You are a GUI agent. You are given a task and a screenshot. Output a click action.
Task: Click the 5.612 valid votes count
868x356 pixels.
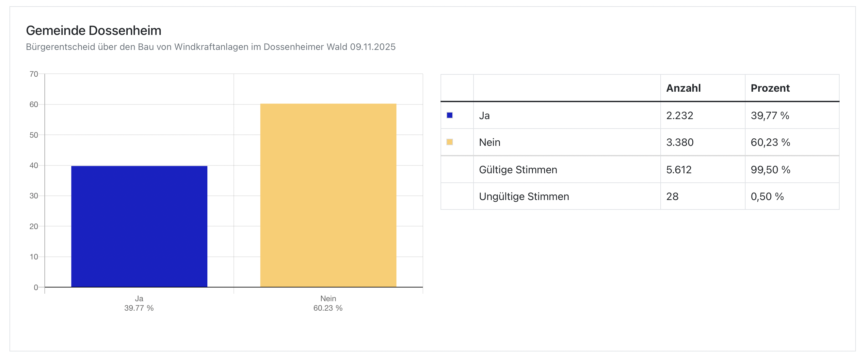[679, 169]
